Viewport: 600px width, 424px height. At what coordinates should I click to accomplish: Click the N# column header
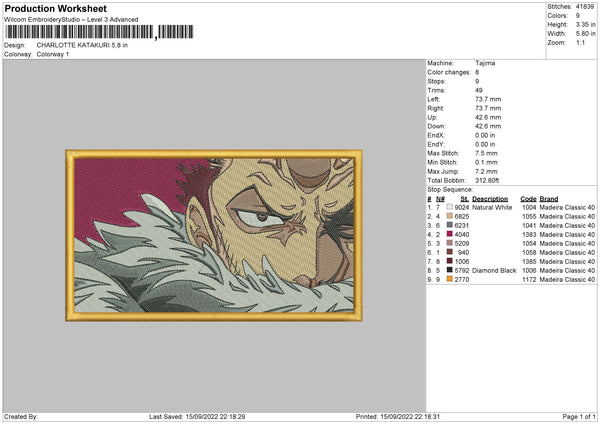[x=440, y=199]
